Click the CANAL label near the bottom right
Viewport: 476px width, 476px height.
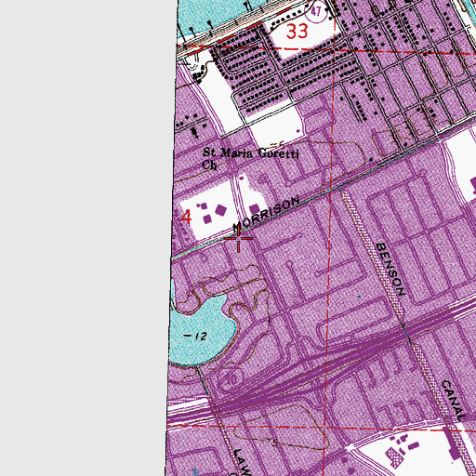(x=454, y=401)
